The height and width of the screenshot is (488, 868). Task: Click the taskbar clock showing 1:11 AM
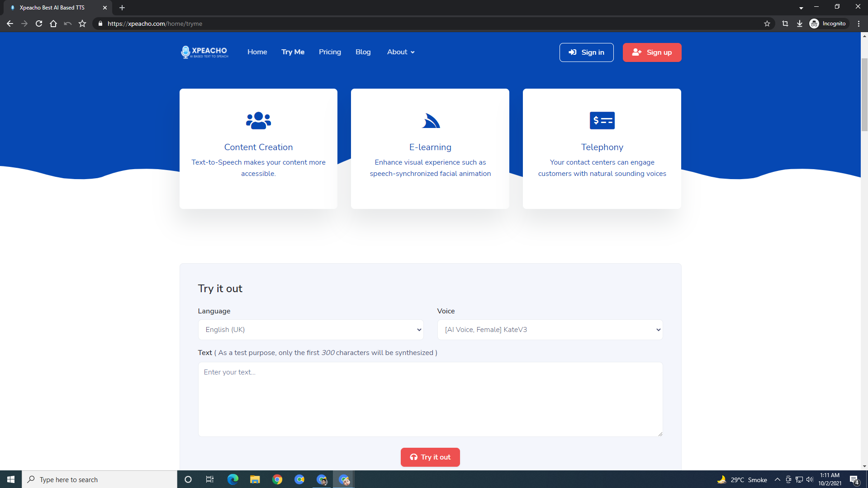tap(830, 479)
